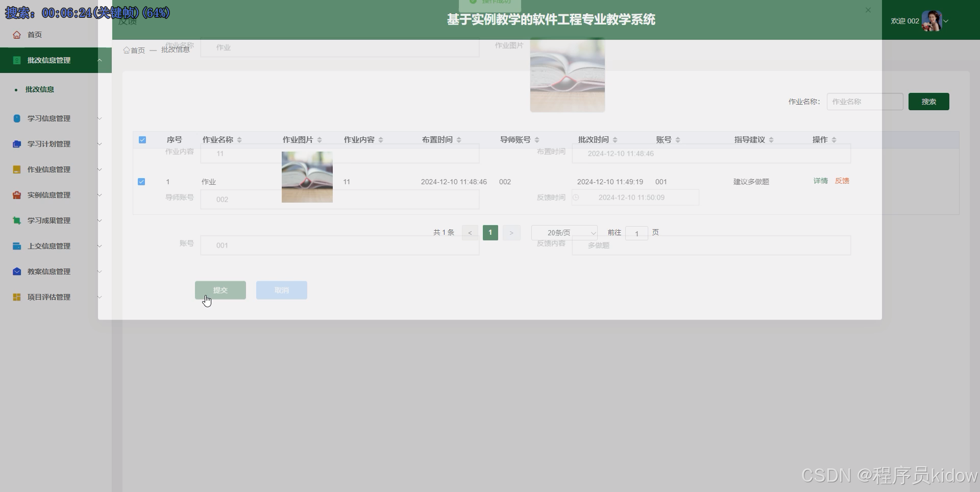
Task: Expand the 作业信息管理 menu chevron
Action: click(x=100, y=169)
